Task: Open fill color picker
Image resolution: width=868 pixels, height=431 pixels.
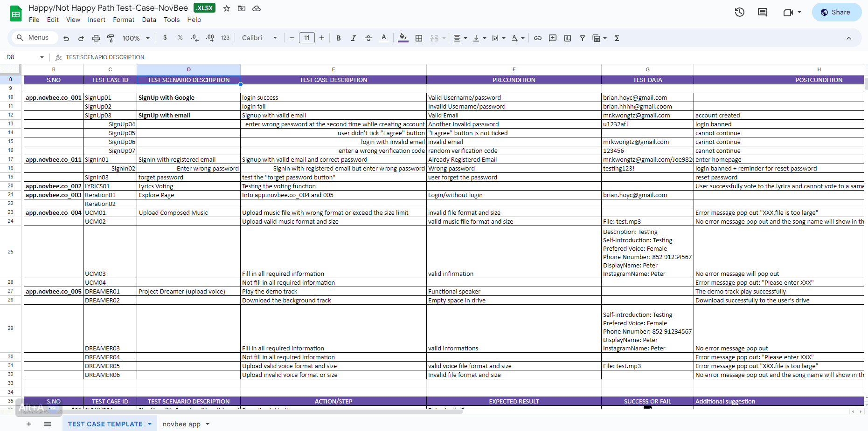Action: tap(403, 38)
